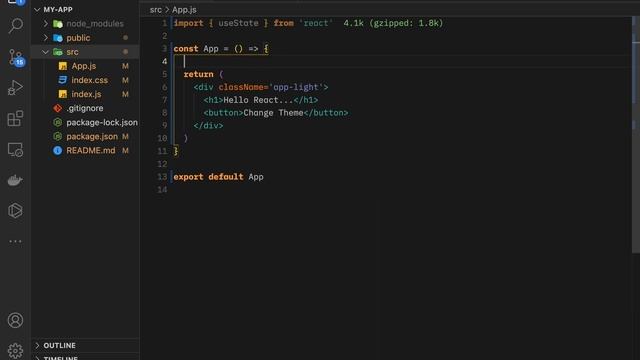Image resolution: width=640 pixels, height=360 pixels.
Task: Open package.json from the explorer
Action: [92, 136]
